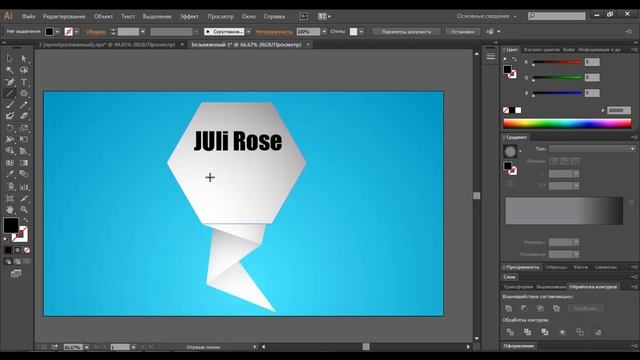Select the Rotate tool
The image size is (640, 360).
[9, 128]
